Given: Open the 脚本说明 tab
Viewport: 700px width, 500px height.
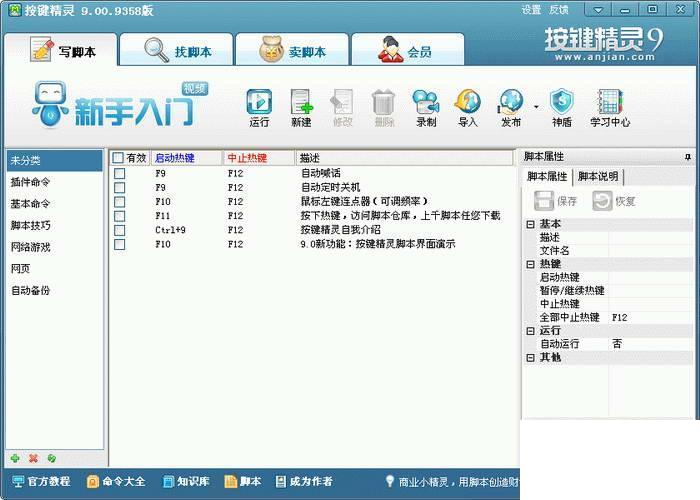Looking at the screenshot, I should tap(598, 176).
